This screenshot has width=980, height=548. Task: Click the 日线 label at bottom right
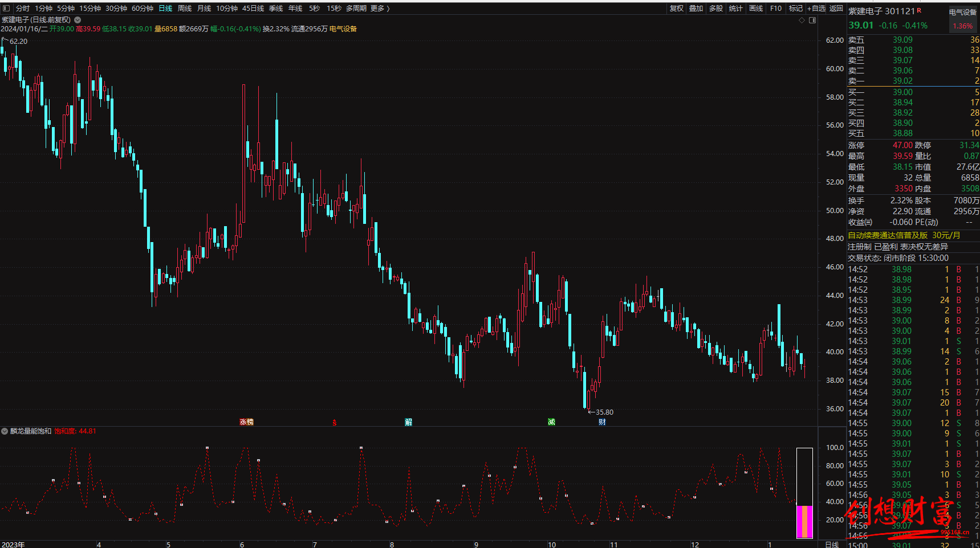(832, 545)
